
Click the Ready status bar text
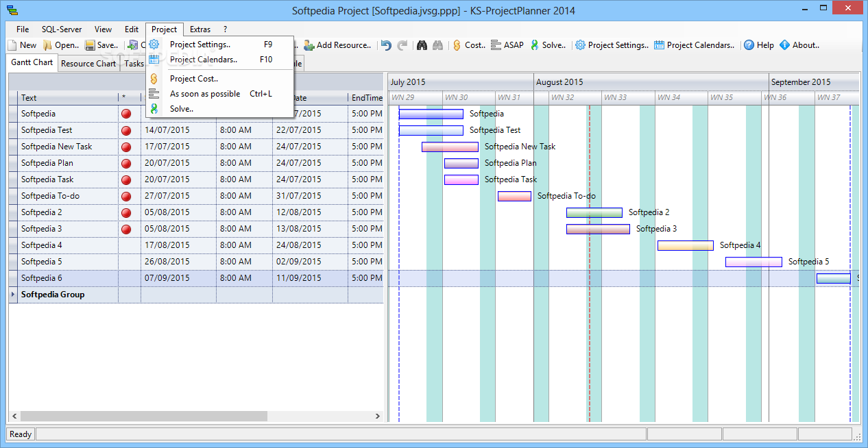click(x=21, y=434)
